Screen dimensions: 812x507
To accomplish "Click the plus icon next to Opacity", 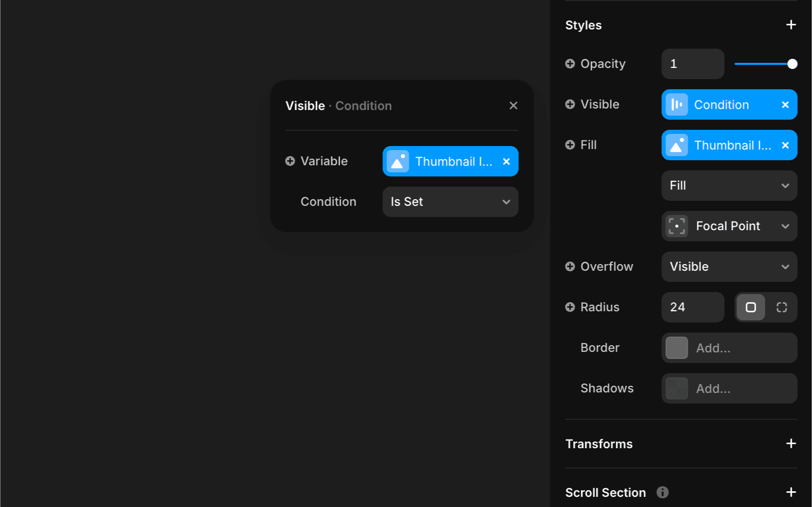I will point(570,63).
